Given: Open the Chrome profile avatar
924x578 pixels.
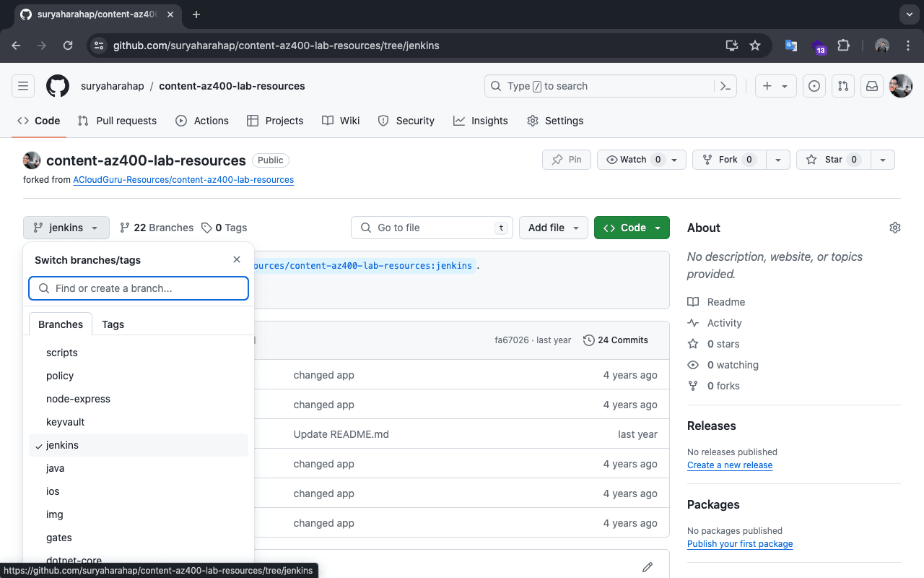Looking at the screenshot, I should coord(882,46).
